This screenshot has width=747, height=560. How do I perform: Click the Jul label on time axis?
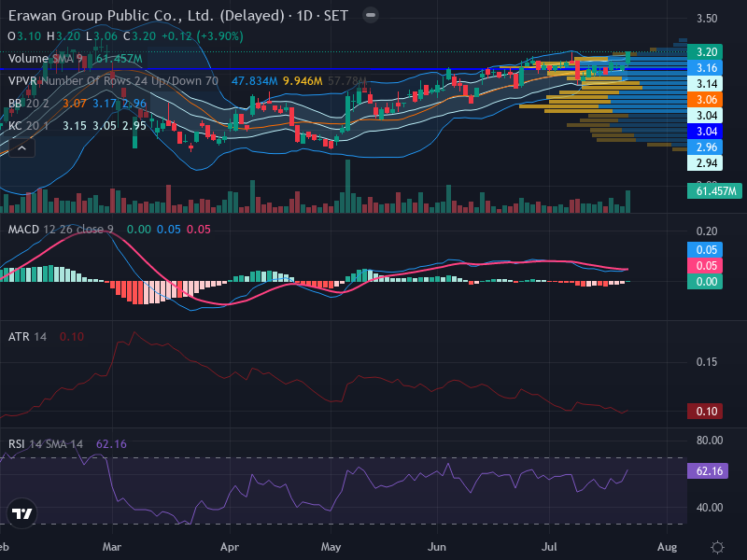point(549,547)
